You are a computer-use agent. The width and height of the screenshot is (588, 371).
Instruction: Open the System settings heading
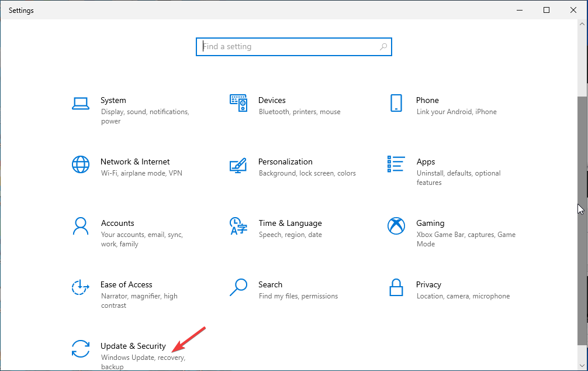point(113,100)
